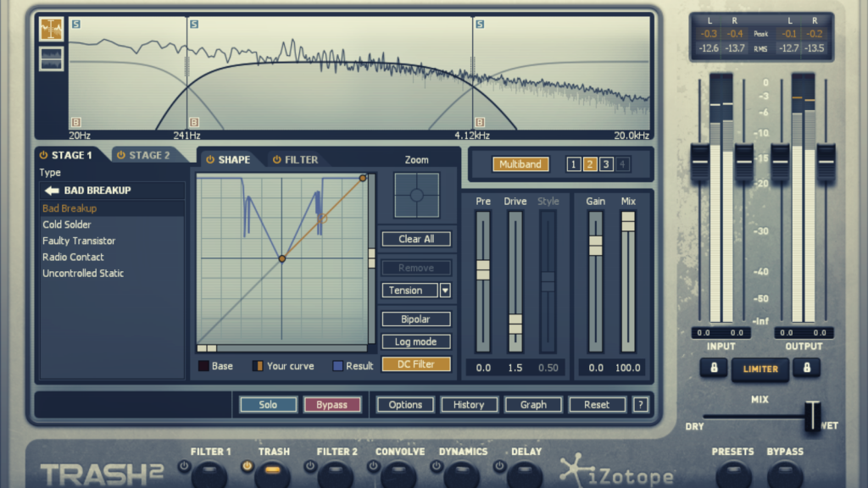Select the spectrum view icon
Viewport: 868px width, 488px height.
coord(51,30)
